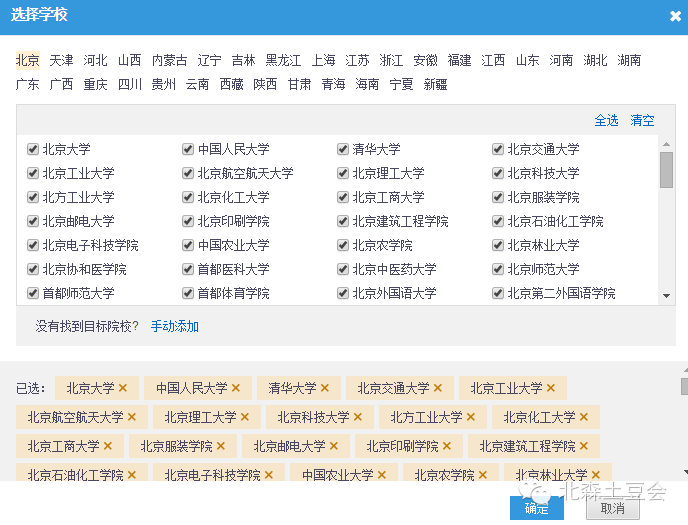The image size is (688, 525).
Task: Uncheck 北京协和医学院 checkbox
Action: pyautogui.click(x=33, y=269)
